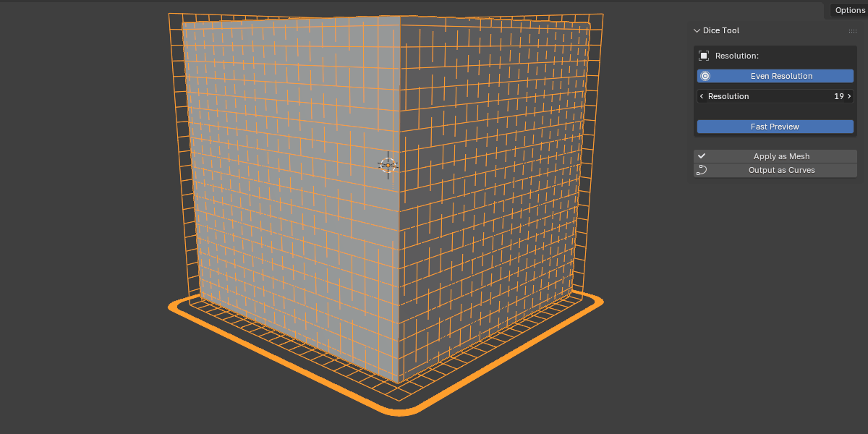Image resolution: width=868 pixels, height=434 pixels.
Task: Toggle the Fast Preview button
Action: pyautogui.click(x=775, y=127)
